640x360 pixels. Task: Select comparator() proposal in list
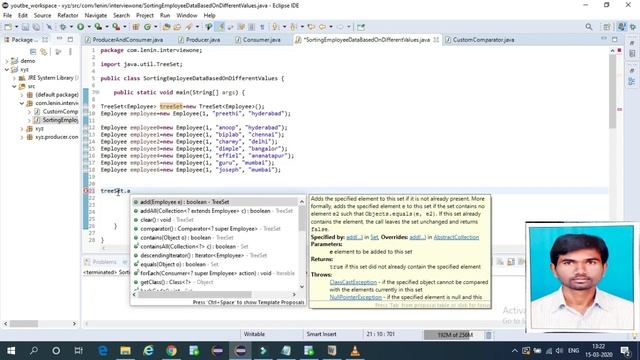tap(215, 229)
